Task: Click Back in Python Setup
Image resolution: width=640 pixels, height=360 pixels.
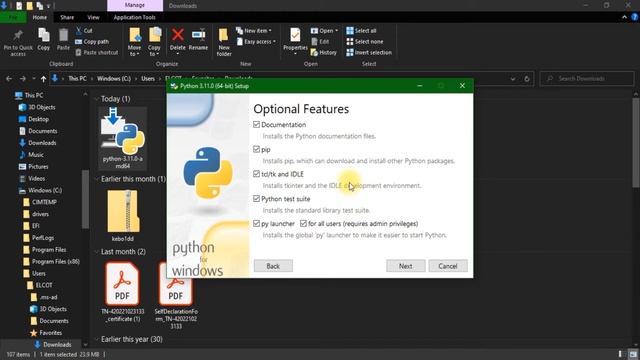Action: point(273,266)
